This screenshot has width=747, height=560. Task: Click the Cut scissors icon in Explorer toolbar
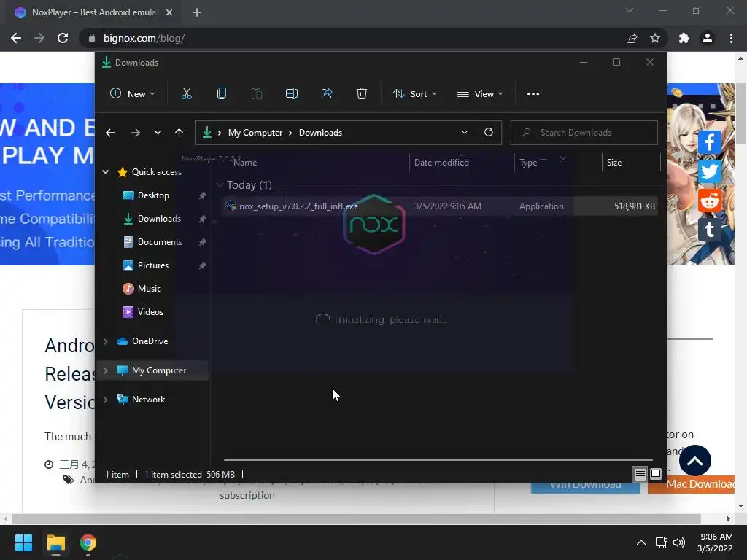[186, 94]
